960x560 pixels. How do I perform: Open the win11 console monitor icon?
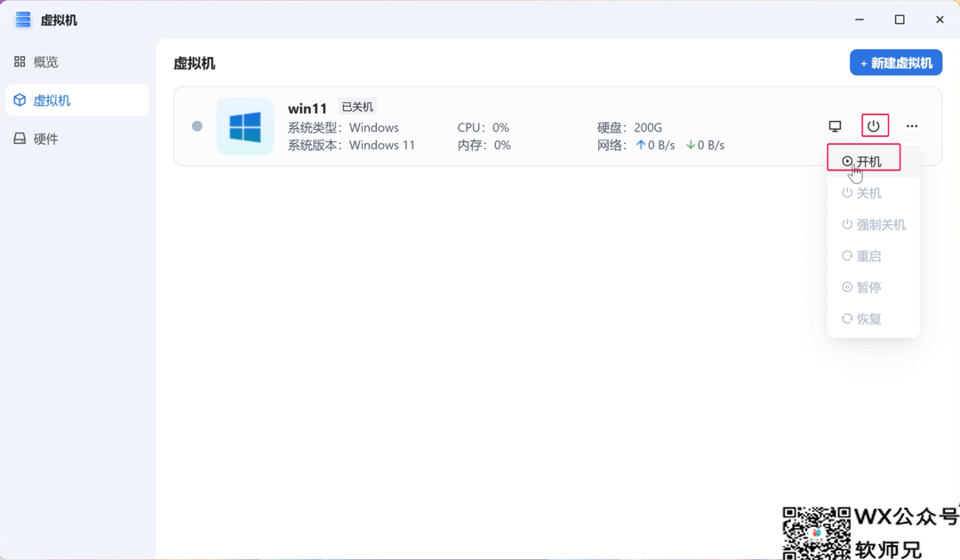(x=835, y=126)
